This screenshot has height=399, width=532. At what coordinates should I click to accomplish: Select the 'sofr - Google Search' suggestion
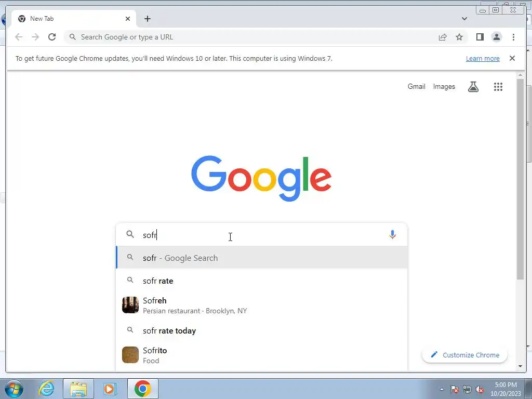(262, 258)
